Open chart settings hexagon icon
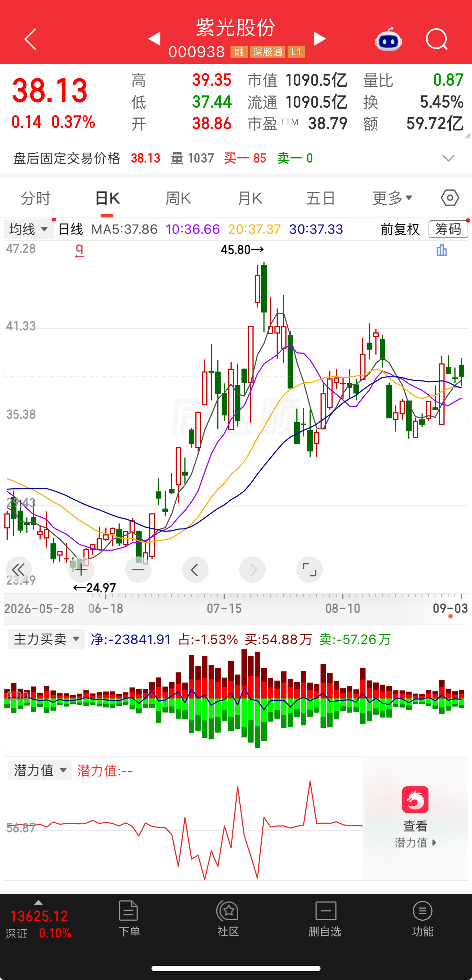472x980 pixels. pyautogui.click(x=450, y=198)
